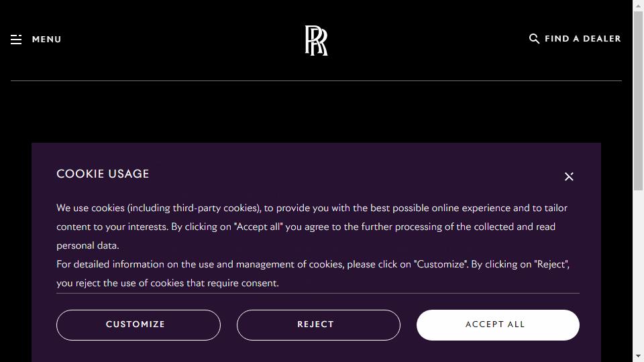The height and width of the screenshot is (362, 644).
Task: Click the Cookie Usage heading
Action: point(103,174)
